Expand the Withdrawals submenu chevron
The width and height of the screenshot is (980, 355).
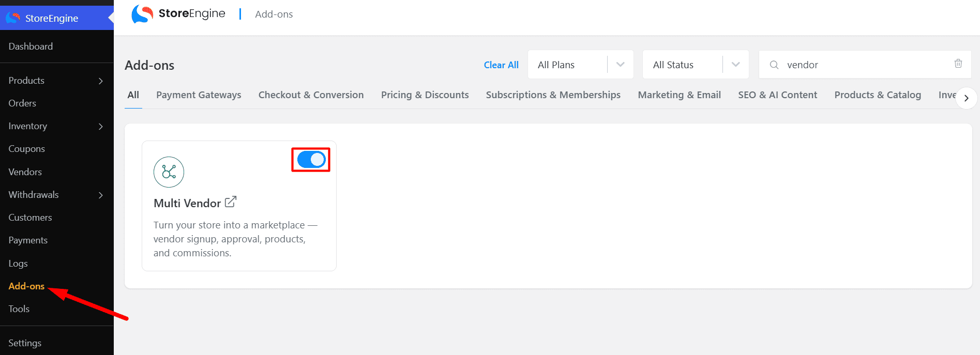pos(101,195)
